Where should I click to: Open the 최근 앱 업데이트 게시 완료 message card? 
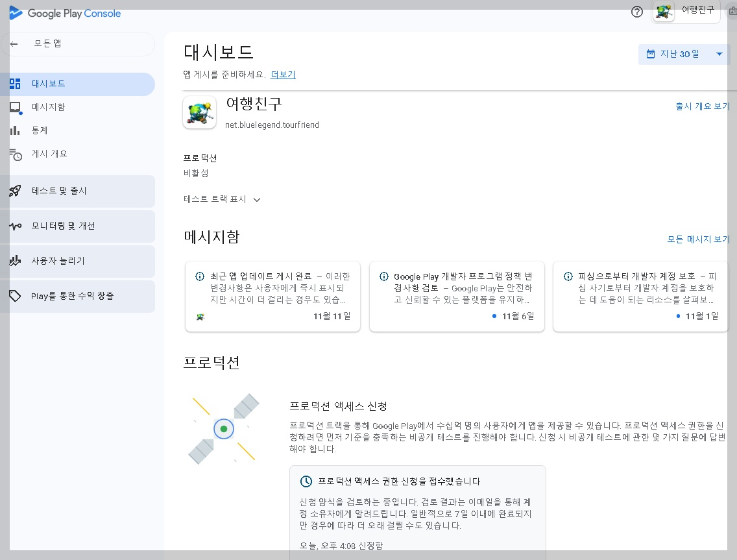272,297
